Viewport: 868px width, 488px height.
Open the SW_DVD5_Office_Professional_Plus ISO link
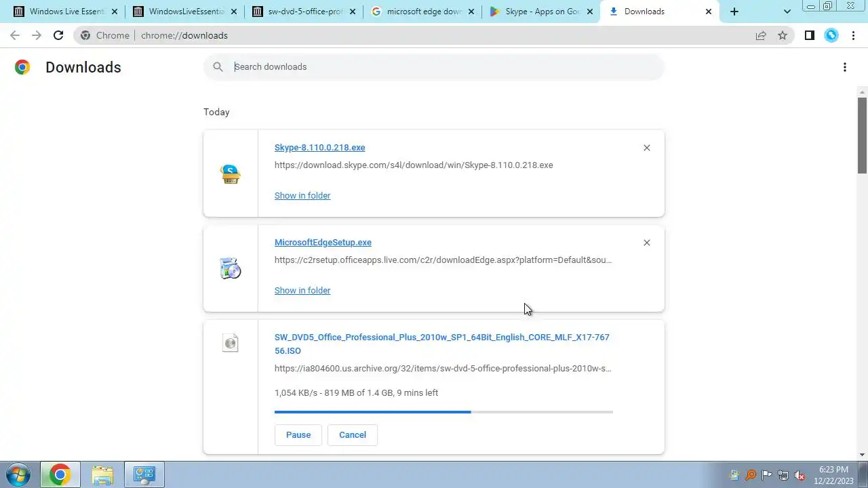click(x=442, y=344)
